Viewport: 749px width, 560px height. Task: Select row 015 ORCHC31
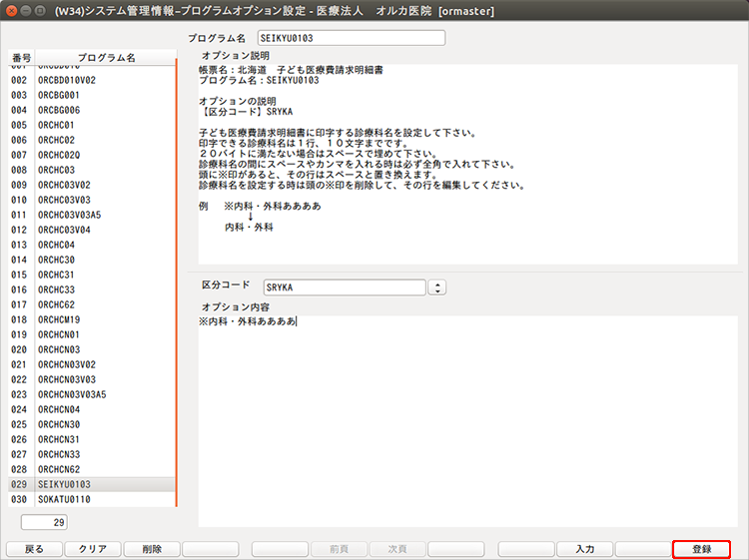(92, 275)
